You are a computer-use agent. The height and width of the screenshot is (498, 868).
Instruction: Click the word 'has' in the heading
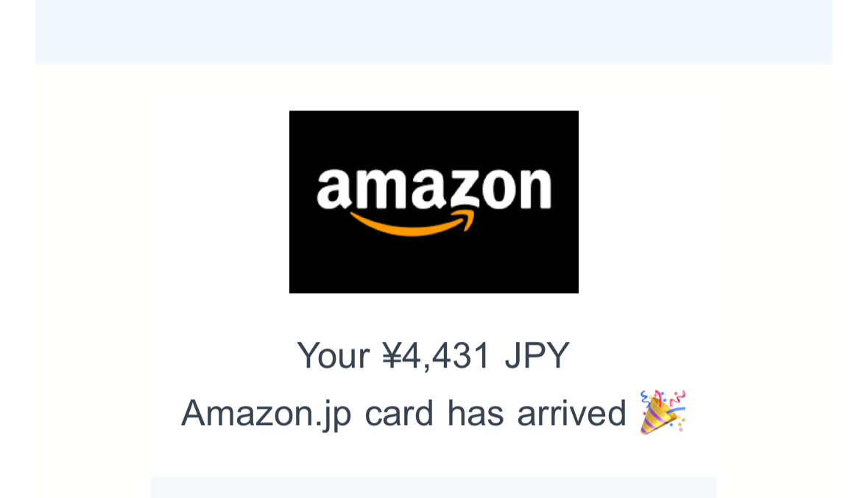(475, 413)
